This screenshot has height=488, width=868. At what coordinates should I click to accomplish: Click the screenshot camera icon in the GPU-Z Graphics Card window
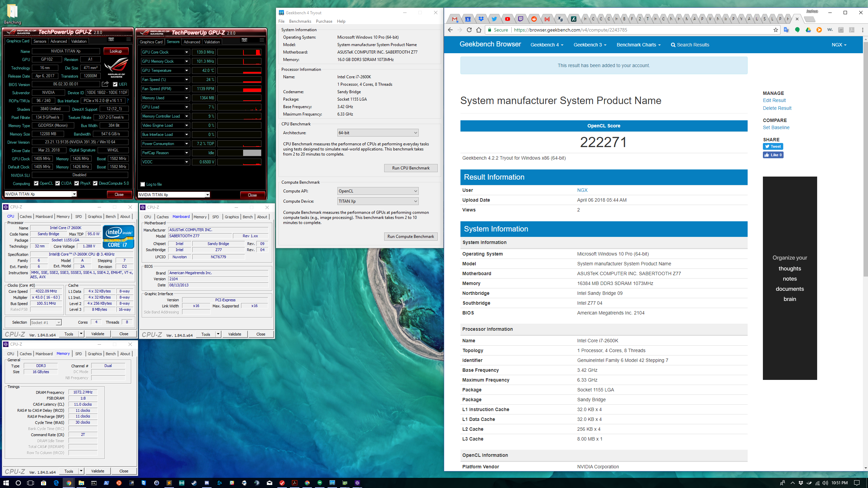pyautogui.click(x=111, y=40)
